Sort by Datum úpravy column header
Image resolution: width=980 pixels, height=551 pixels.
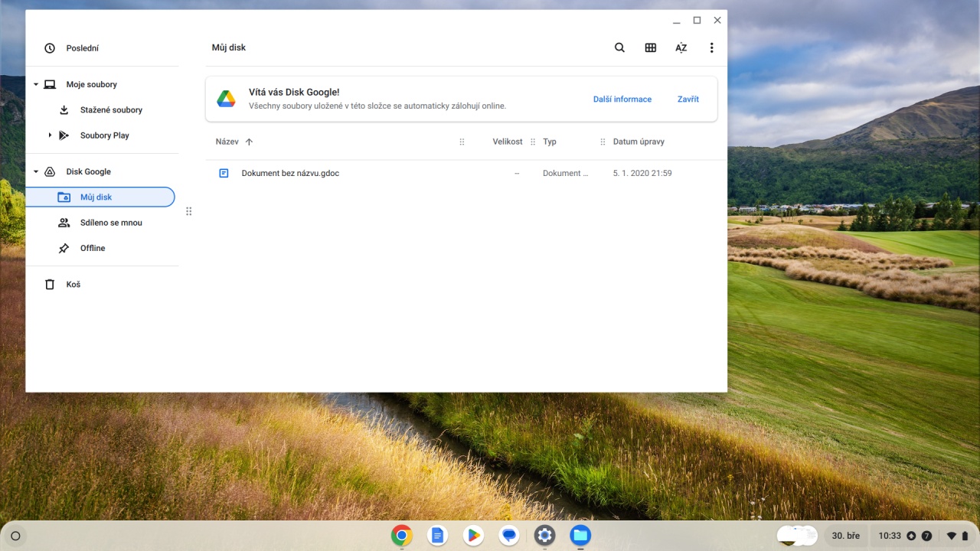pyautogui.click(x=639, y=142)
